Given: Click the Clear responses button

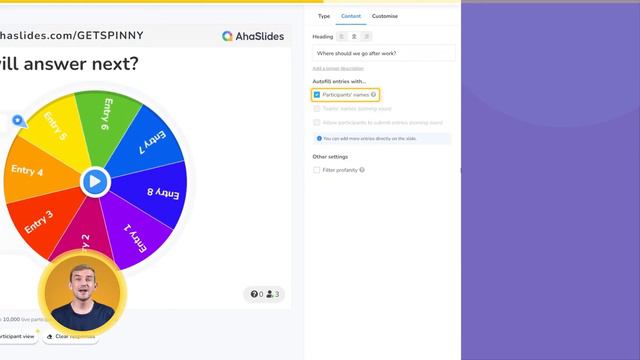Looking at the screenshot, I should (71, 336).
